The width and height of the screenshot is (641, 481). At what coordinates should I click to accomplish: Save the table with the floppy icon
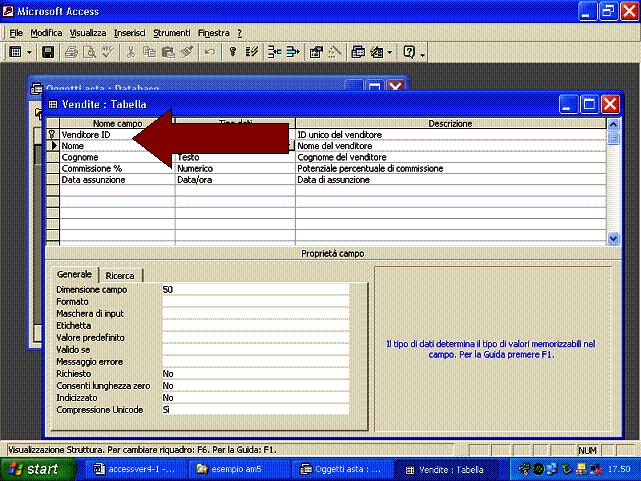pyautogui.click(x=48, y=52)
